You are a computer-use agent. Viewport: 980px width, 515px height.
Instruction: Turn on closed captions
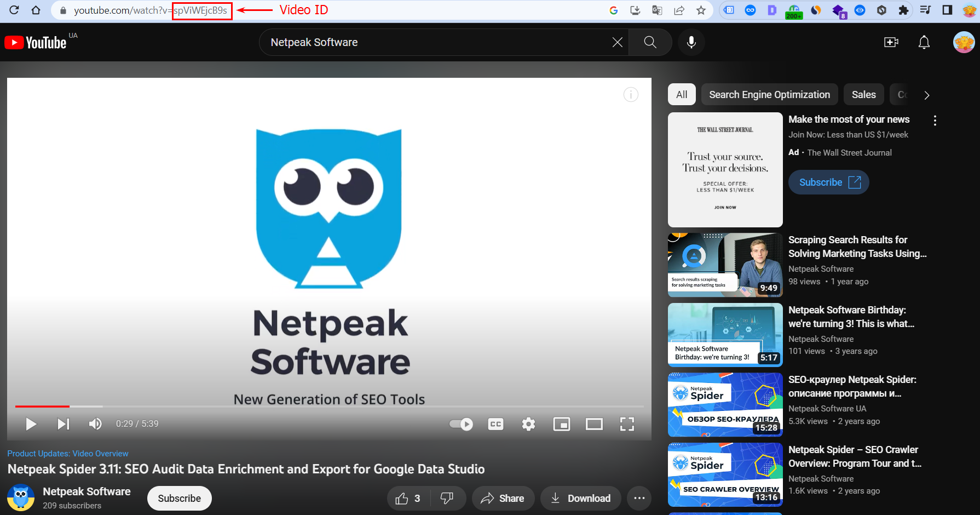click(x=495, y=424)
